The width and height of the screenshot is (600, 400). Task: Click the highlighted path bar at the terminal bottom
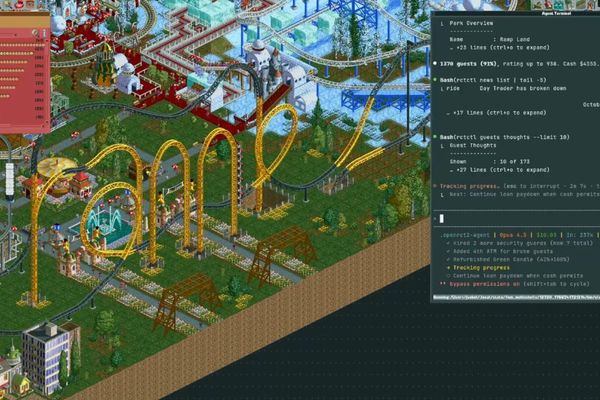pos(516,297)
